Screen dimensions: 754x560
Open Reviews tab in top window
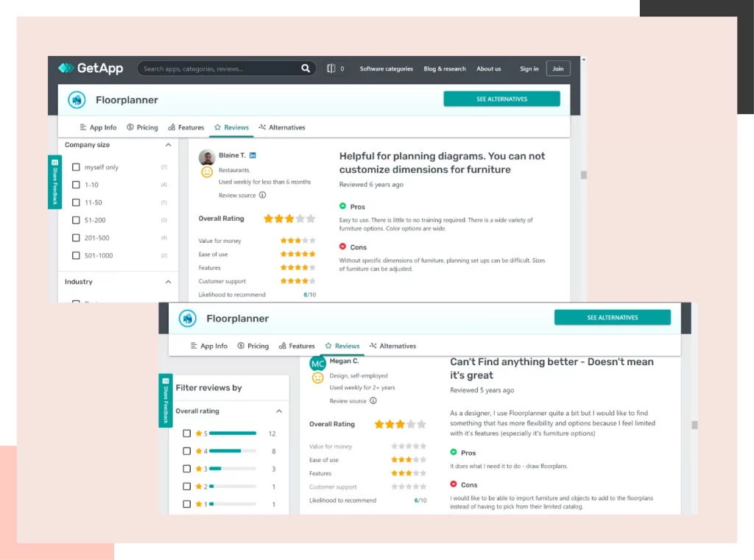pos(231,127)
